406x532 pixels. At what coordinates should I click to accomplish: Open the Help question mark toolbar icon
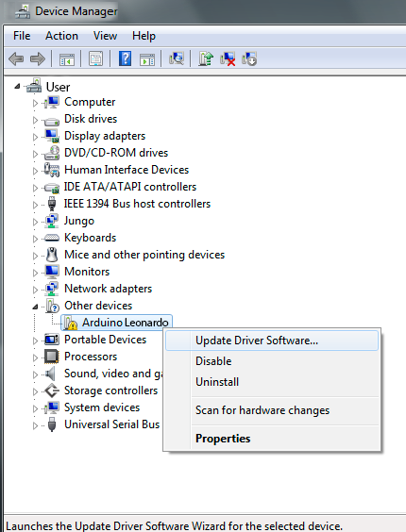[125, 58]
